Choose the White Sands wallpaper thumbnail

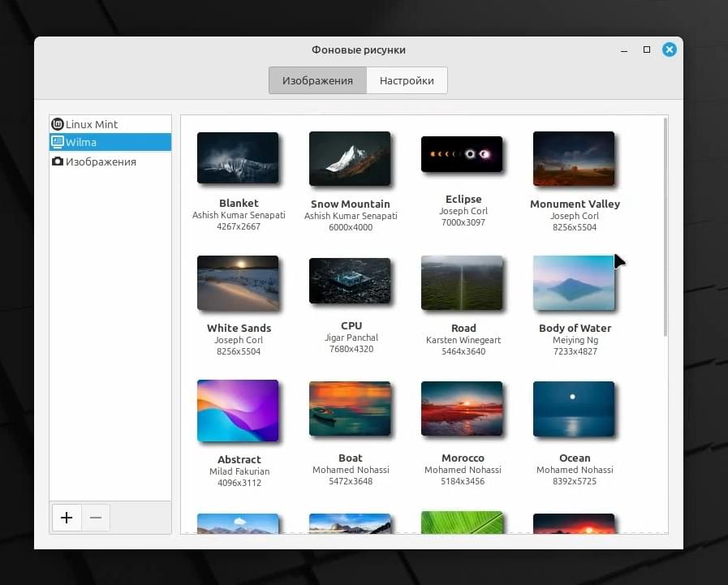[238, 282]
